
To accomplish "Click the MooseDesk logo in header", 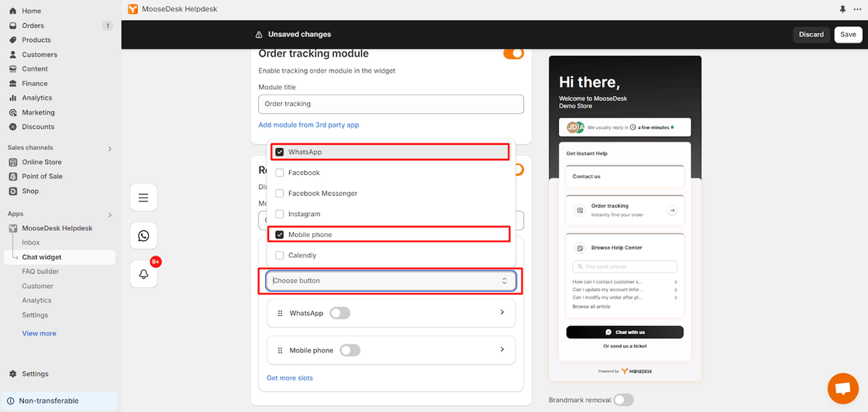I will click(133, 9).
